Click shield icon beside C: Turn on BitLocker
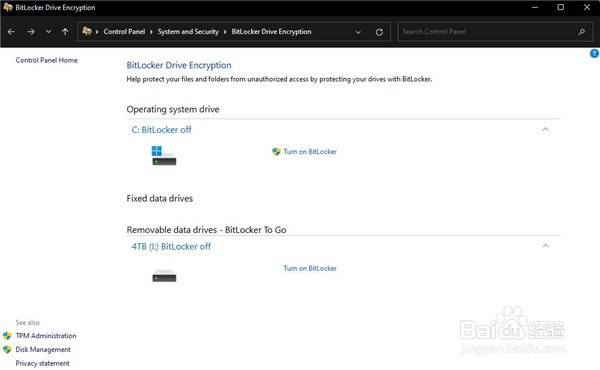The height and width of the screenshot is (370, 600). coord(276,152)
